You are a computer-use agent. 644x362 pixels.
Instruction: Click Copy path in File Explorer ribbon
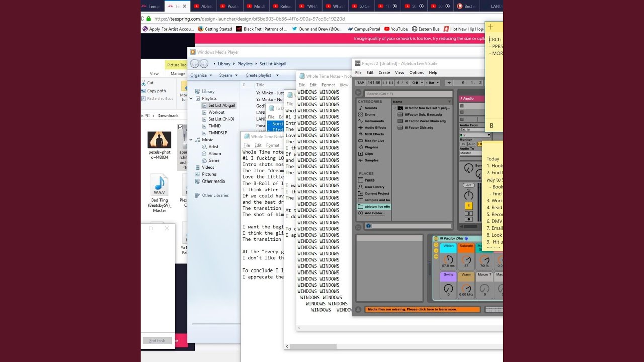click(x=153, y=91)
